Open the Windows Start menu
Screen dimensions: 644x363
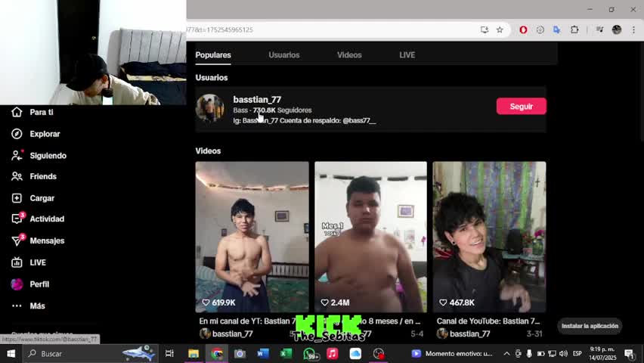pos(11,353)
